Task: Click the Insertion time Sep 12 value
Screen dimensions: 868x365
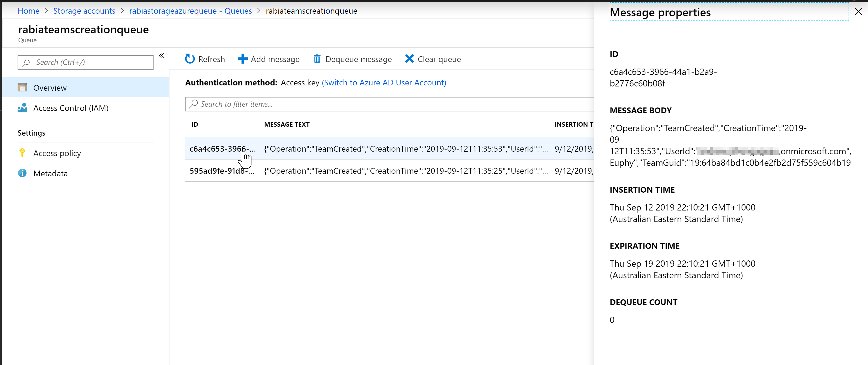Action: click(682, 213)
